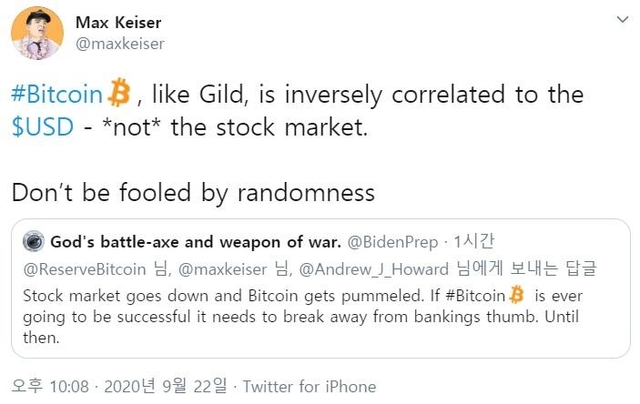Screen dimensions: 640x404
Task: Open the 오후 10:08 · 2020년 9월 22일 timestamp
Action: tap(119, 386)
